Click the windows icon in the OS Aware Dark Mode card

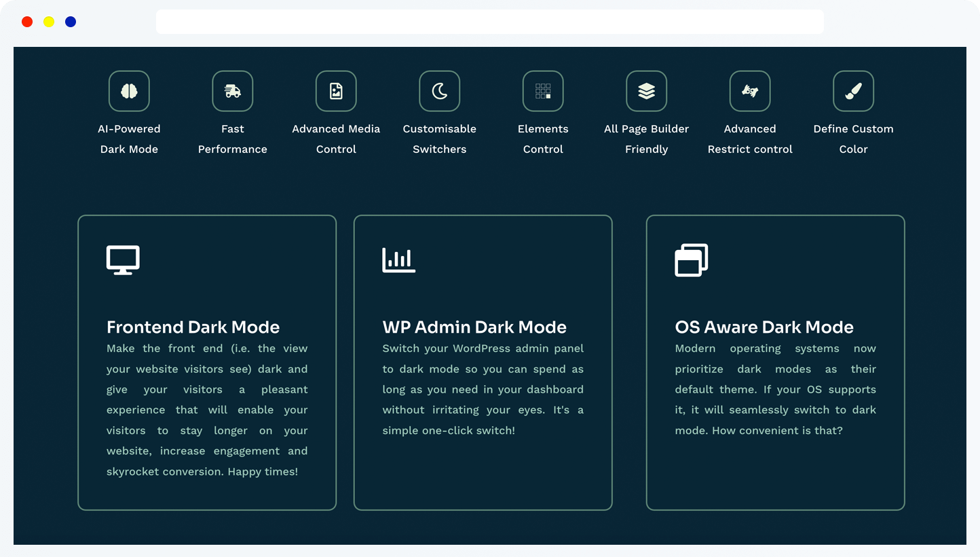pyautogui.click(x=692, y=260)
